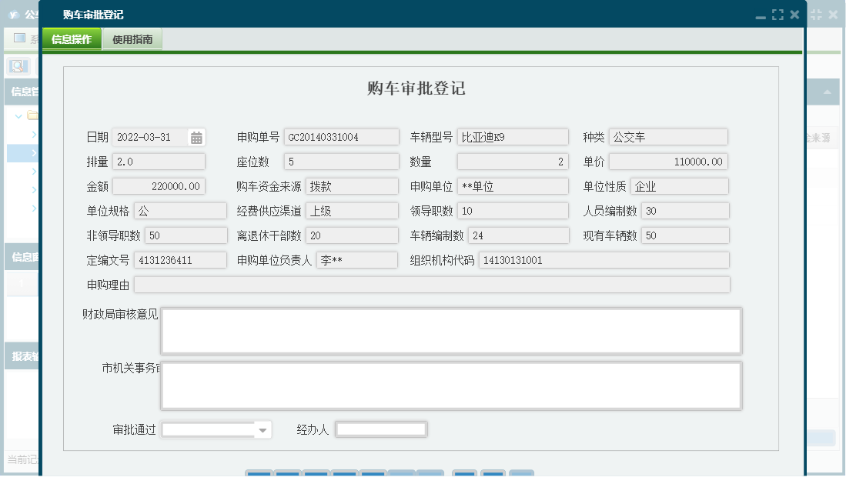
Task: Click the 财政局审核意见 text area
Action: click(x=450, y=330)
